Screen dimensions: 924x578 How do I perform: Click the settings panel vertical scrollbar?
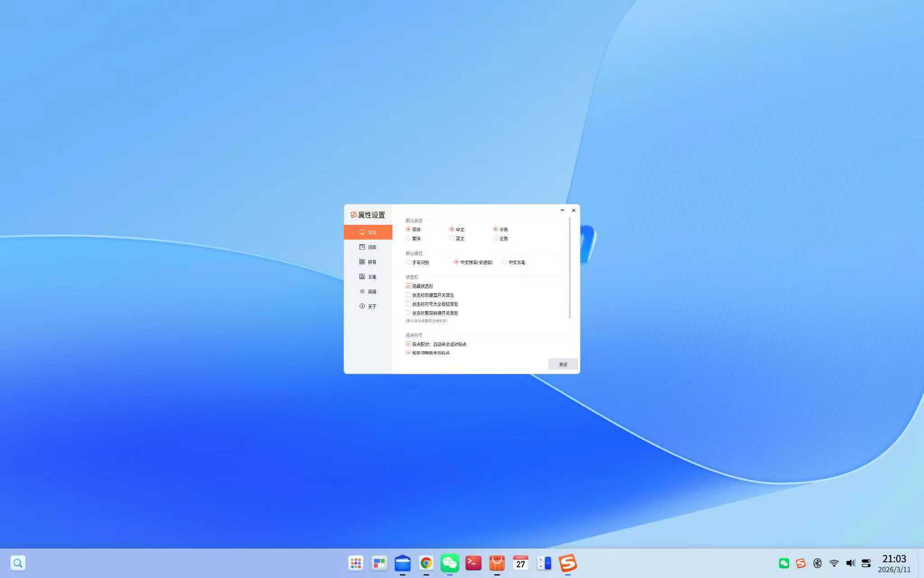pos(570,268)
